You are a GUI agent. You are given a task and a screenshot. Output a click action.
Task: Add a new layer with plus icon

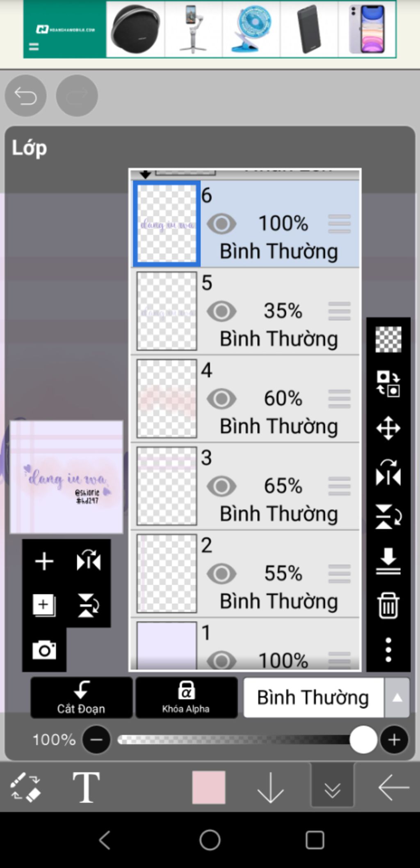coord(44,561)
